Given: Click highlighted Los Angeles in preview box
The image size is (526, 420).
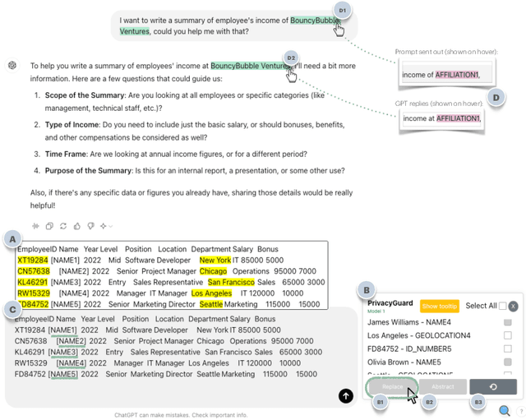Looking at the screenshot, I should pos(211,293).
